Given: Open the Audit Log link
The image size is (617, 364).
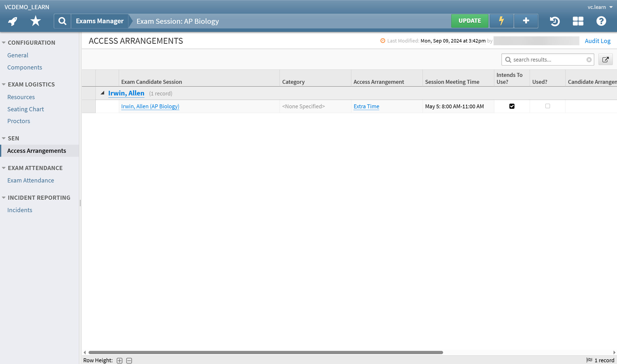Looking at the screenshot, I should 597,41.
